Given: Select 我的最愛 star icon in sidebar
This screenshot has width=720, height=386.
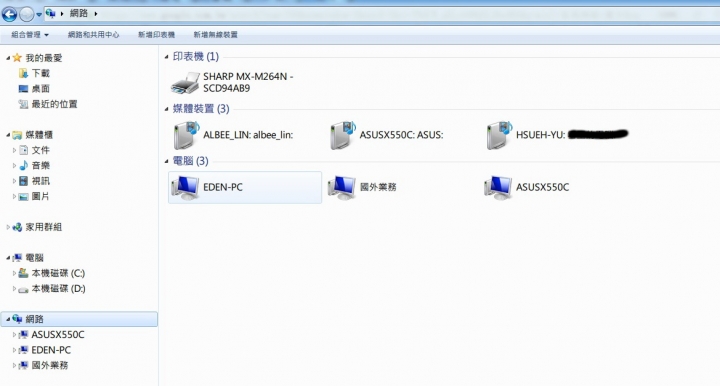Looking at the screenshot, I should click(x=17, y=57).
